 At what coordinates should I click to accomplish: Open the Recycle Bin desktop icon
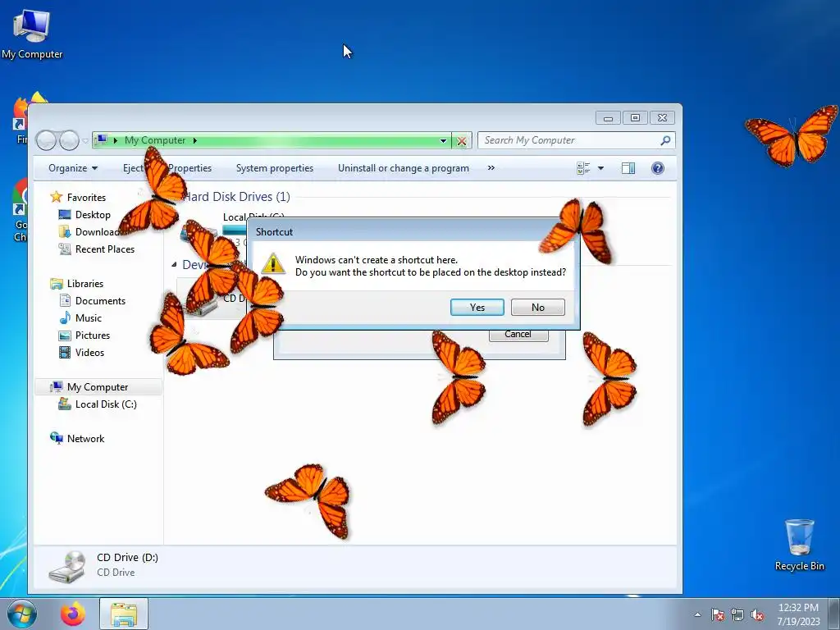point(799,545)
